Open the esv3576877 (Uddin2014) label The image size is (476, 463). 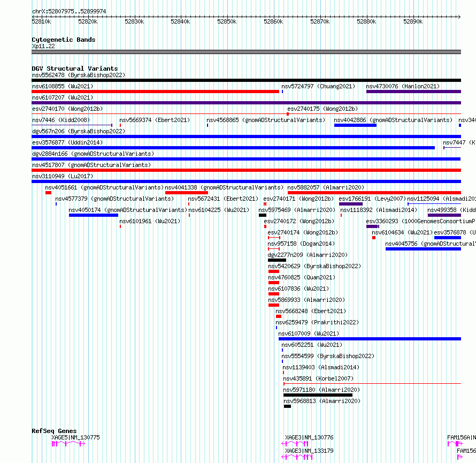click(67, 142)
